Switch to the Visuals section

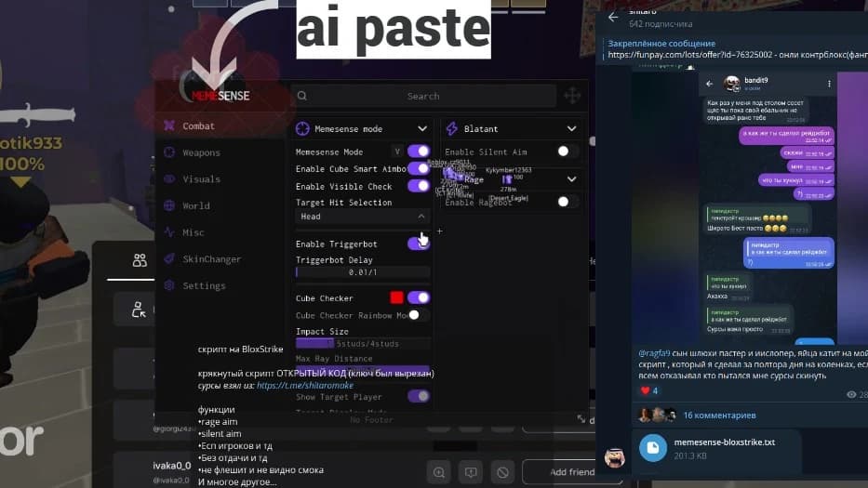[x=202, y=179]
